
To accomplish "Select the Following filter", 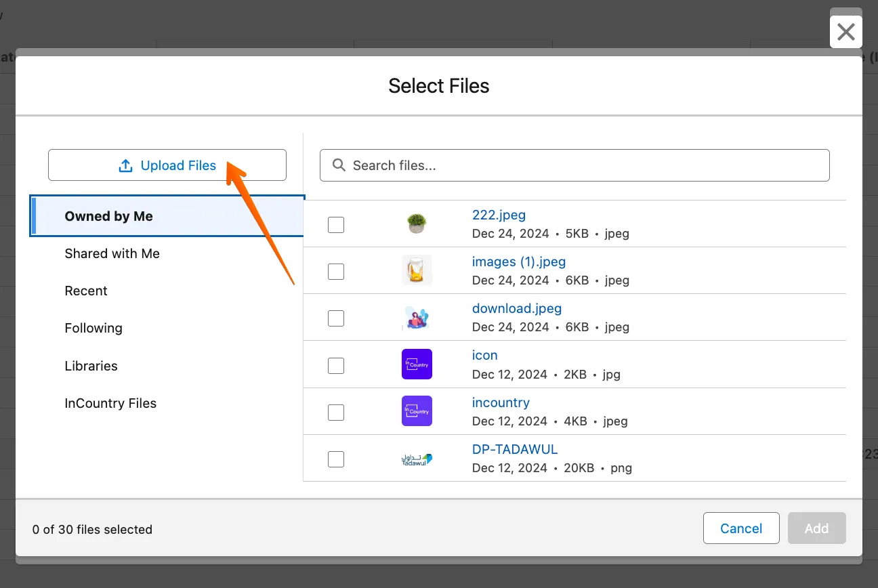I will [93, 329].
